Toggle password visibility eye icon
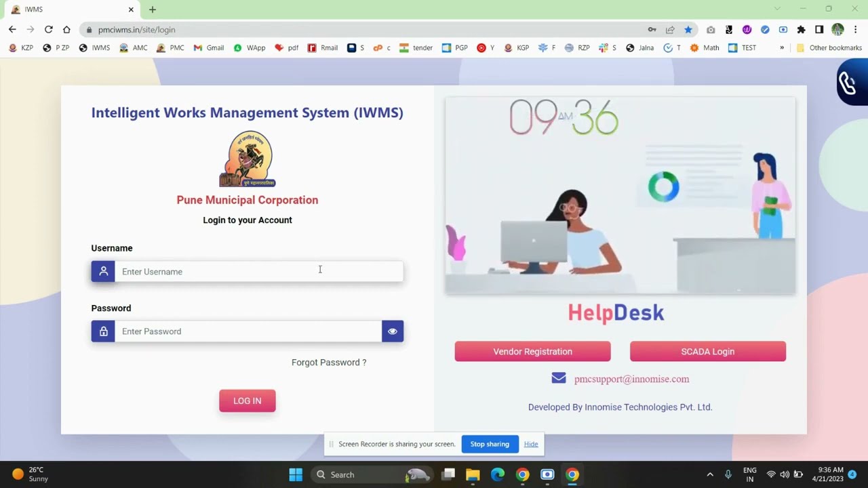 click(x=393, y=331)
